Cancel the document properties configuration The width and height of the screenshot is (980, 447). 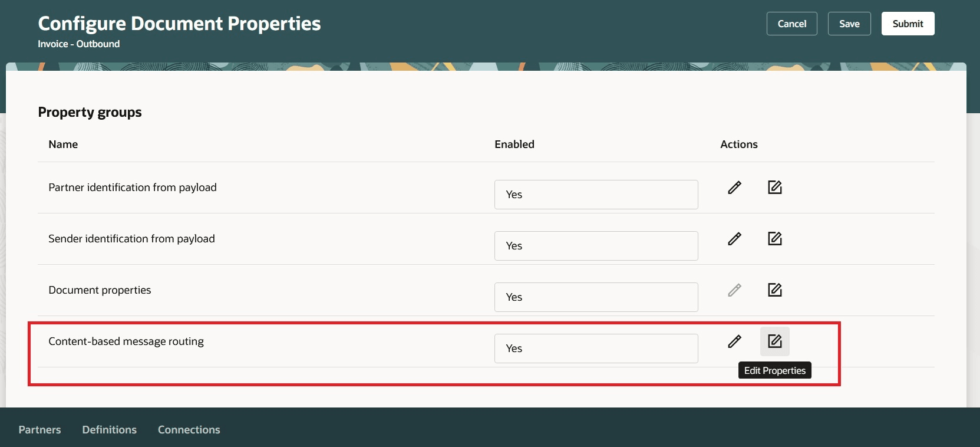tap(791, 24)
